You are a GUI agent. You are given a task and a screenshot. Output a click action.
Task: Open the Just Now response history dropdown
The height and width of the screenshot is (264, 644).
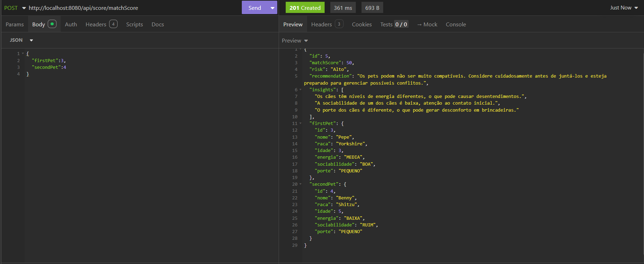[624, 8]
